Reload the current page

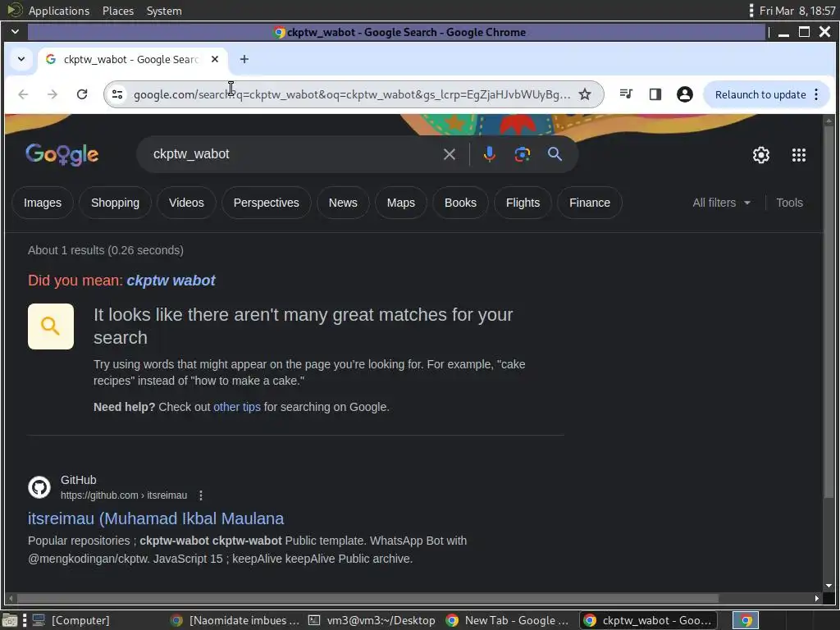tap(82, 94)
